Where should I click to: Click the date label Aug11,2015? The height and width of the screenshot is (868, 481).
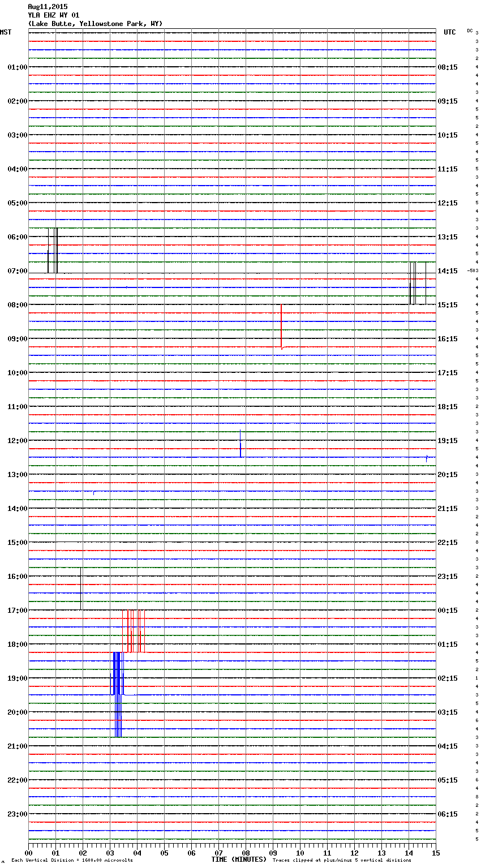pos(48,7)
